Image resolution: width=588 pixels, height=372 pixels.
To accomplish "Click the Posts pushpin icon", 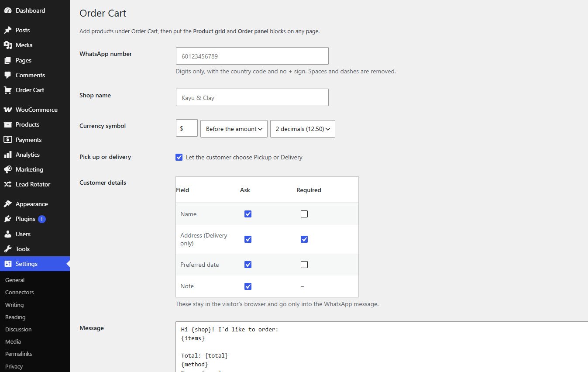I will 8,30.
